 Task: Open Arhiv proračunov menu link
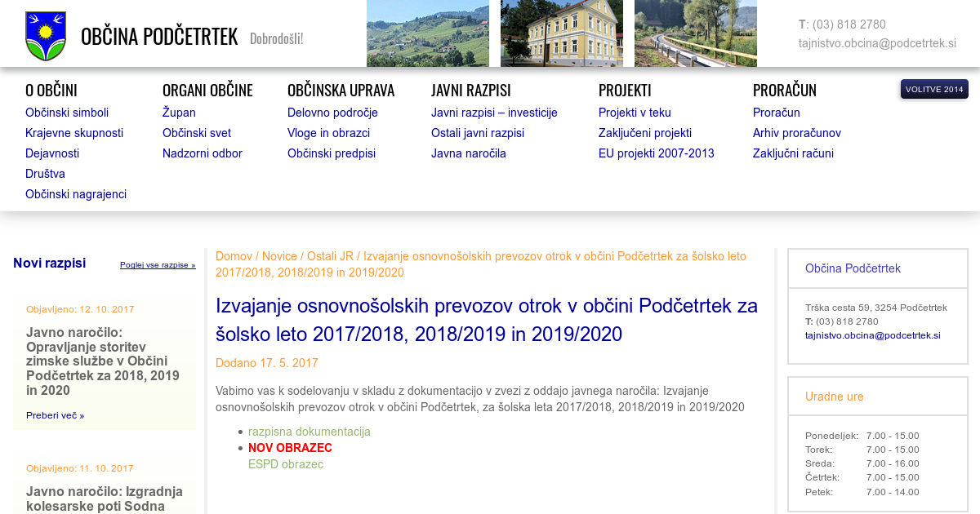(796, 133)
